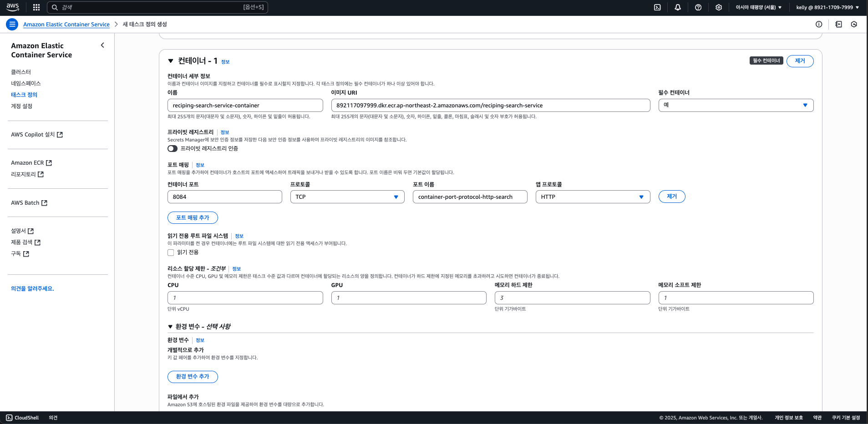Check the 읽기 전용 checkbox

171,252
